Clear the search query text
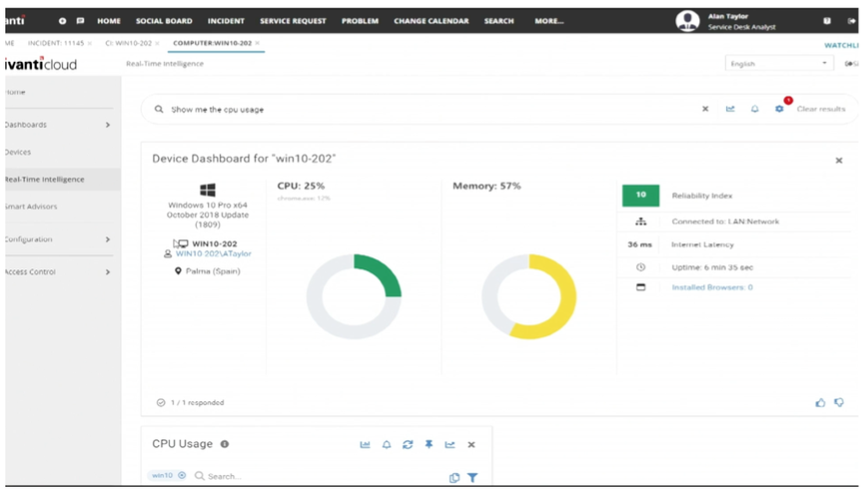This screenshot has width=868, height=493. click(x=705, y=109)
